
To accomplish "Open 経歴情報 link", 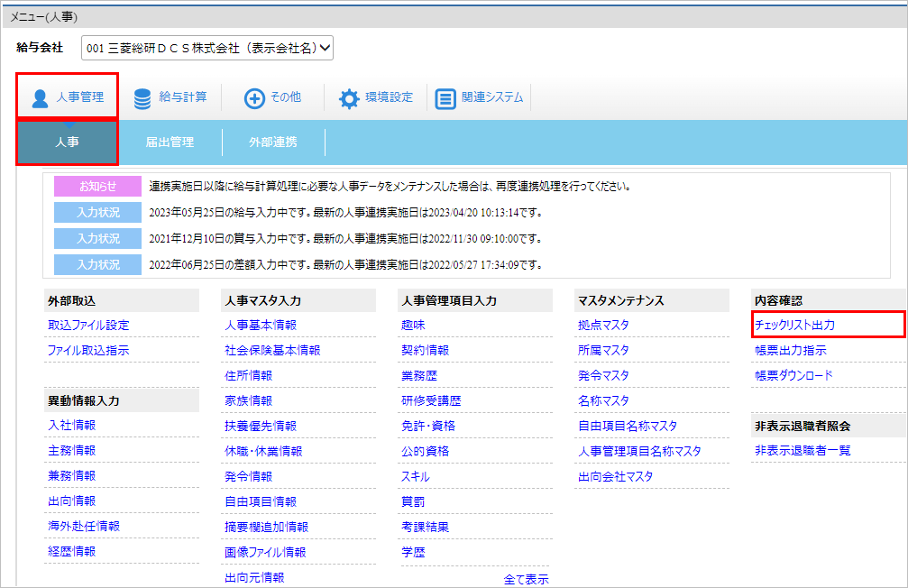I will 72,552.
